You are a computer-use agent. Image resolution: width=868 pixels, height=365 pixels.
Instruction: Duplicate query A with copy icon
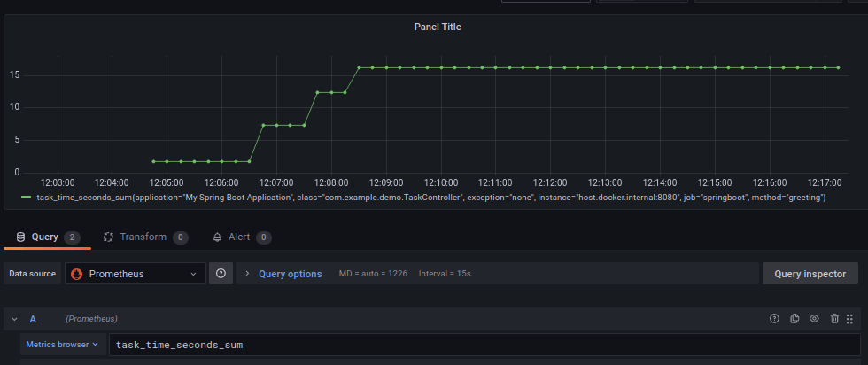(x=794, y=318)
